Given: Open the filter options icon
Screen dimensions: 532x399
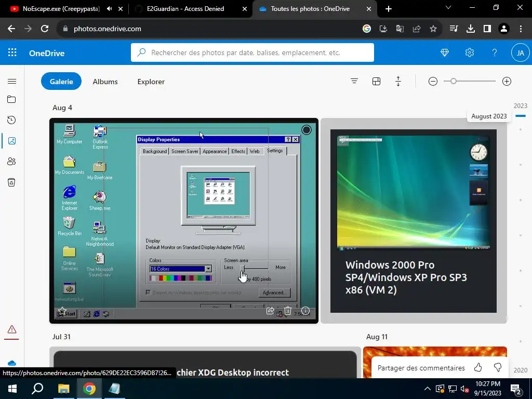Looking at the screenshot, I should tap(354, 81).
